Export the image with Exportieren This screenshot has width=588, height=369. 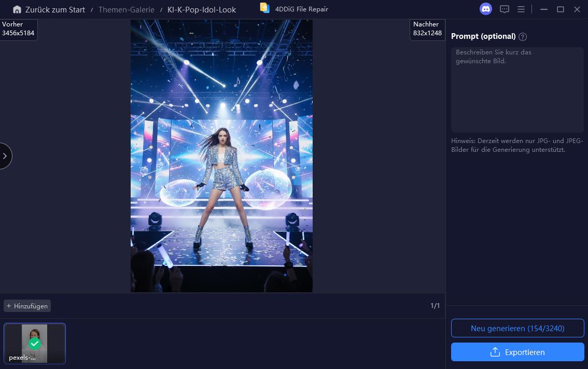click(517, 352)
